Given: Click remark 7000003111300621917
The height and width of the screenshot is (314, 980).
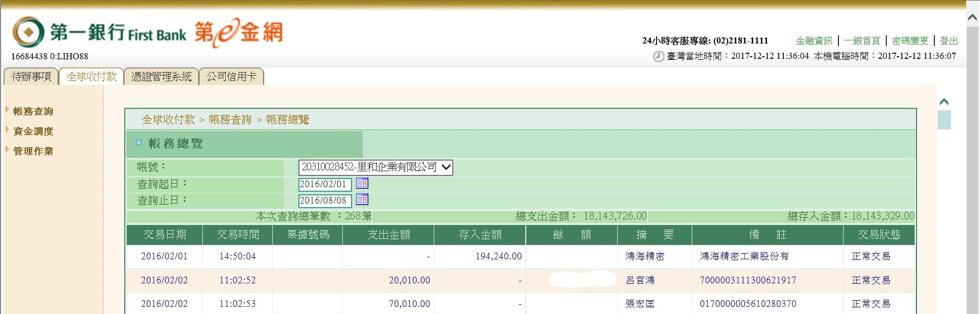Looking at the screenshot, I should pos(748,280).
